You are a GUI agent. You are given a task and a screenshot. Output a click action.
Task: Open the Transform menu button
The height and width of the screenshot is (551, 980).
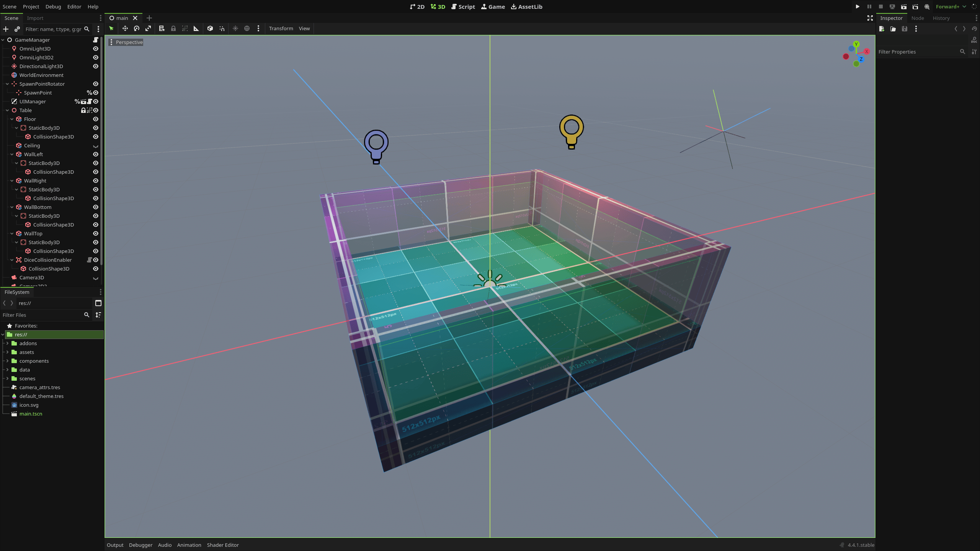point(281,28)
